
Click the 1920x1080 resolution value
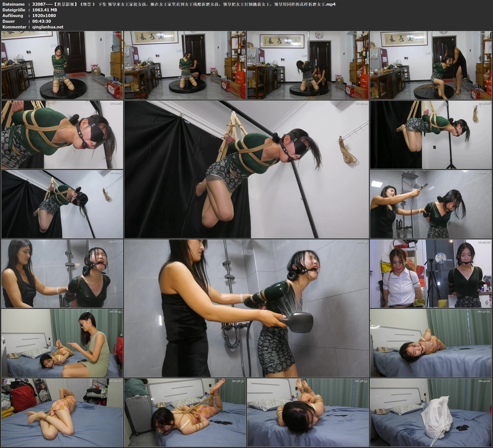point(44,15)
